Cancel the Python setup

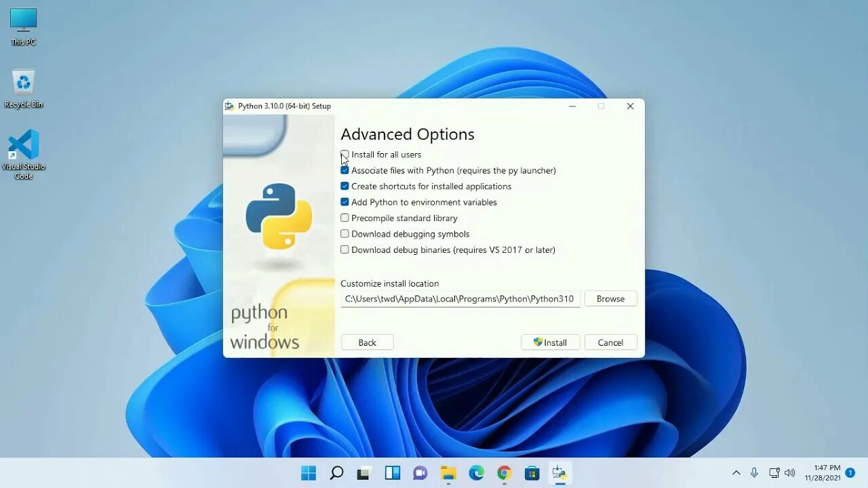pos(610,342)
